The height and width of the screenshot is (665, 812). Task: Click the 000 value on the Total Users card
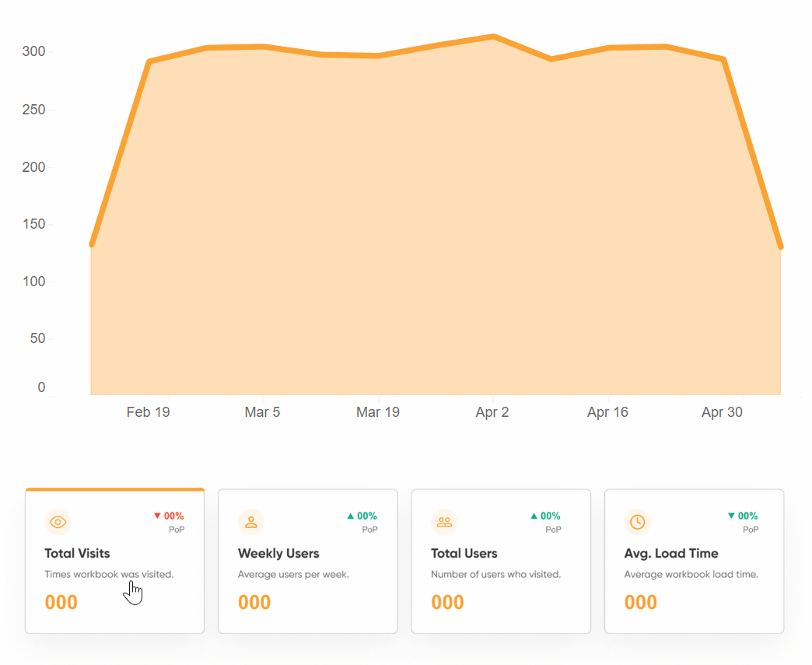point(447,602)
